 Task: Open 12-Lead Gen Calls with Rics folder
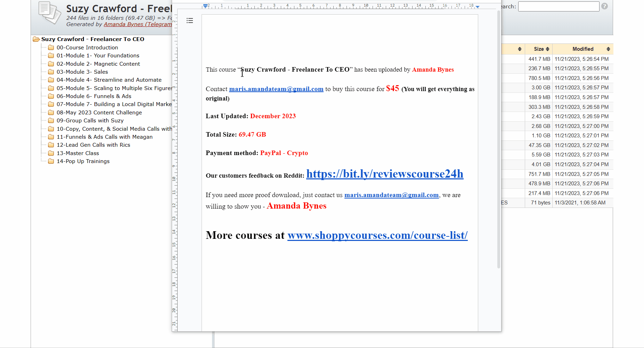pos(93,145)
